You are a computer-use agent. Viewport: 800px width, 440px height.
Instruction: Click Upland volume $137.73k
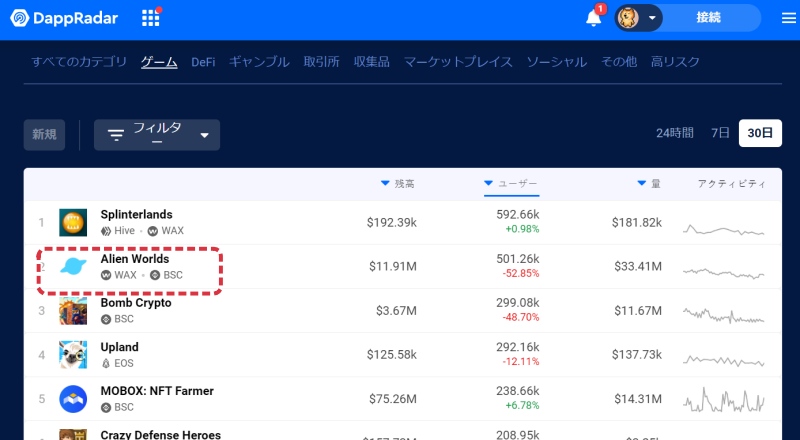pyautogui.click(x=637, y=355)
